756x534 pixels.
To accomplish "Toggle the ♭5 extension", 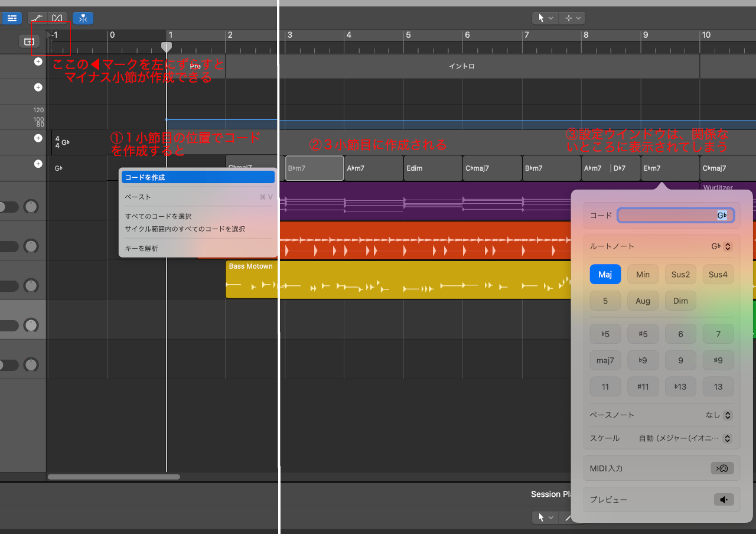I will pyautogui.click(x=605, y=334).
